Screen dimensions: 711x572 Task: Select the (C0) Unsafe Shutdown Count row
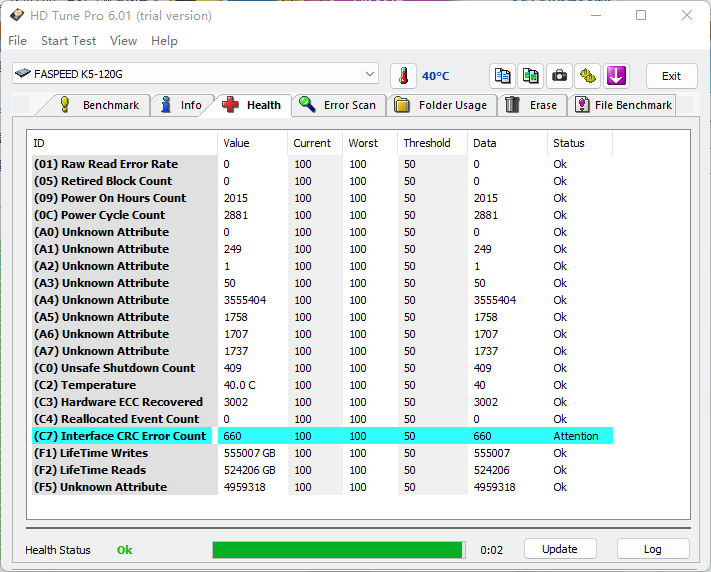pos(322,368)
